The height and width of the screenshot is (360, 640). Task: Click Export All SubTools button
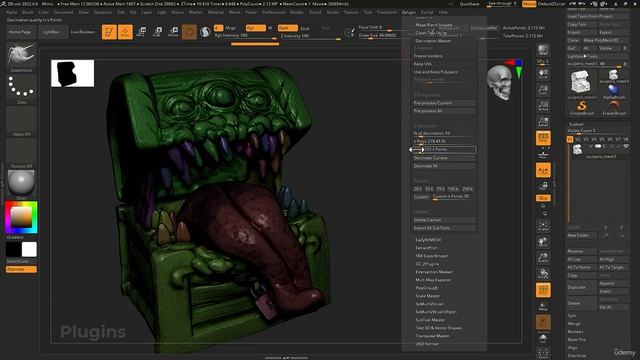(443, 228)
